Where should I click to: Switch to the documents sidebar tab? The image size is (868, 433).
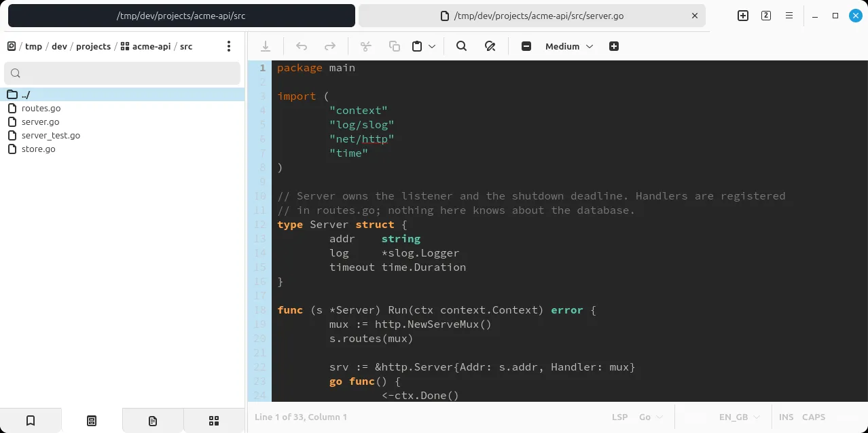point(153,421)
